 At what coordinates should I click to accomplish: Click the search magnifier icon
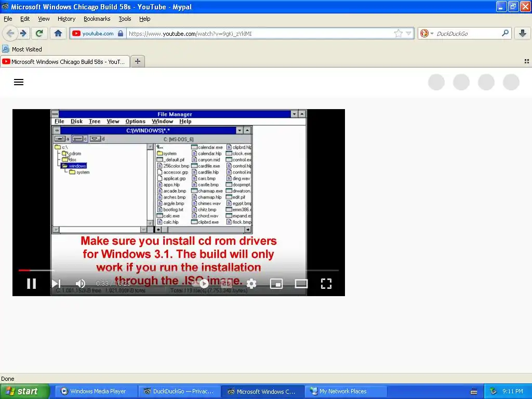505,33
